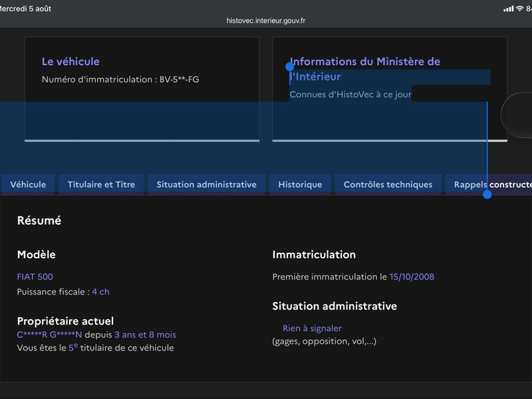Screen dimensions: 532x399
Task: Tap the upper text selection handle
Action: [290, 66]
